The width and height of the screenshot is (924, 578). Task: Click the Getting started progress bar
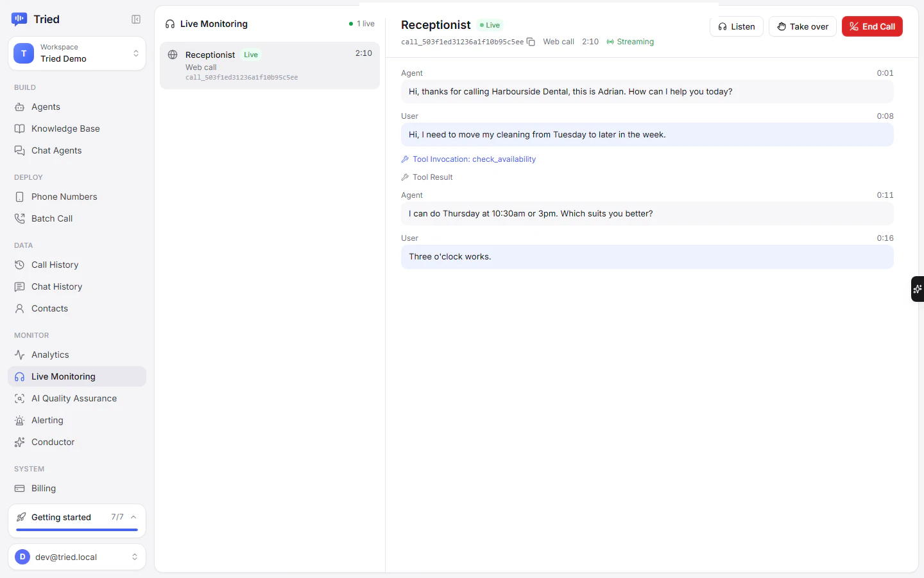click(77, 530)
